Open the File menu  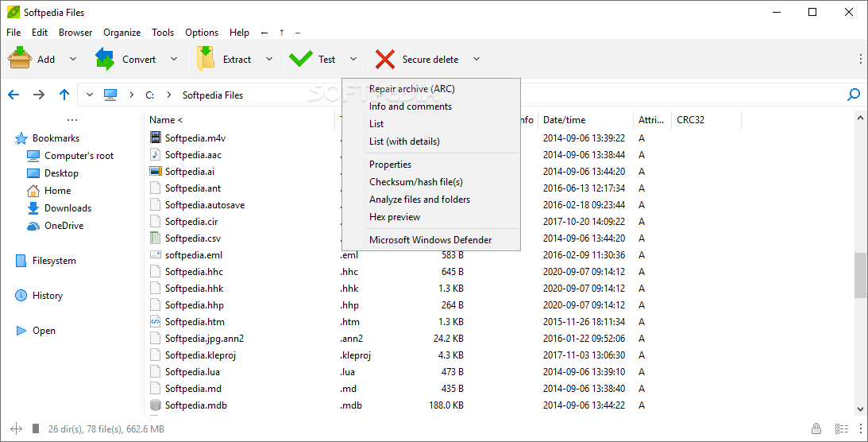(x=14, y=32)
